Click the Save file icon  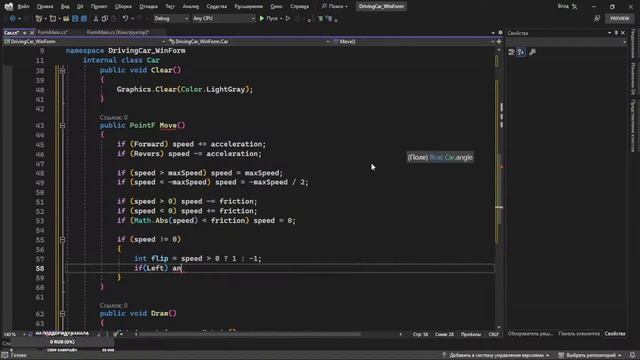(75, 18)
